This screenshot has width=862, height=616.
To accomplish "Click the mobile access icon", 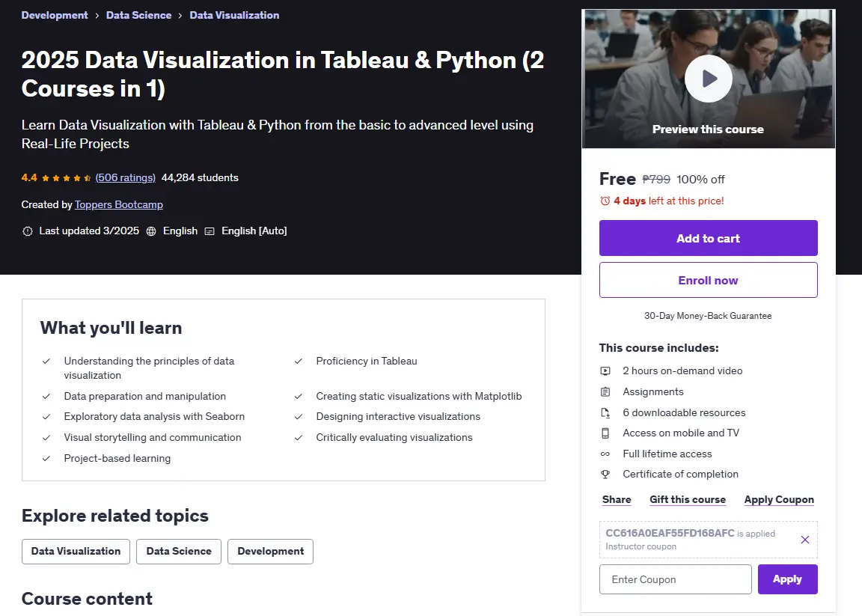I will (605, 433).
